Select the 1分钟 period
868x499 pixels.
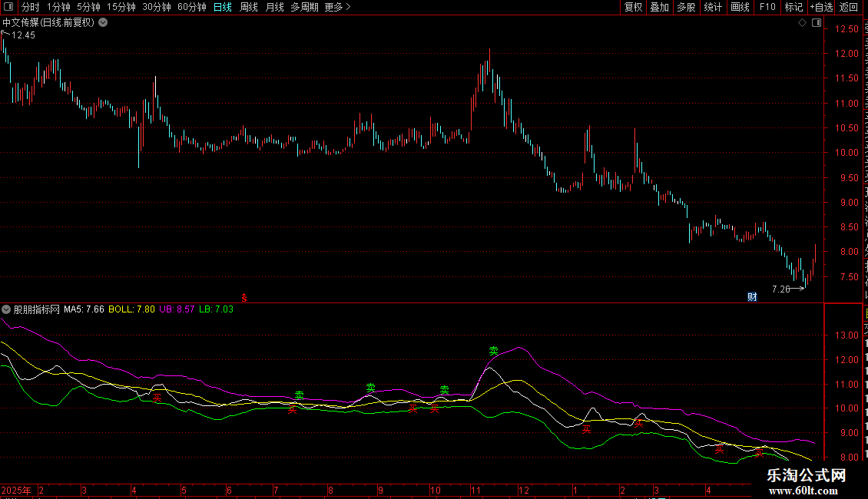click(58, 7)
